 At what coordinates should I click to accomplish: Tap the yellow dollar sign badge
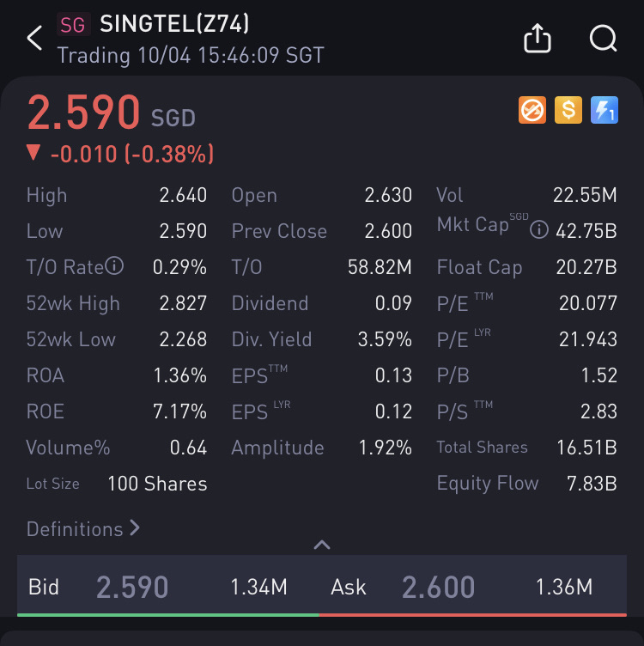[x=568, y=110]
